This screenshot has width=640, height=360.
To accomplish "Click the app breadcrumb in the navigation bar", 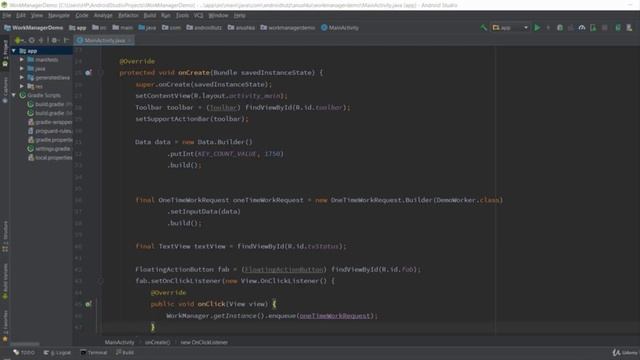I will pyautogui.click(x=78, y=28).
